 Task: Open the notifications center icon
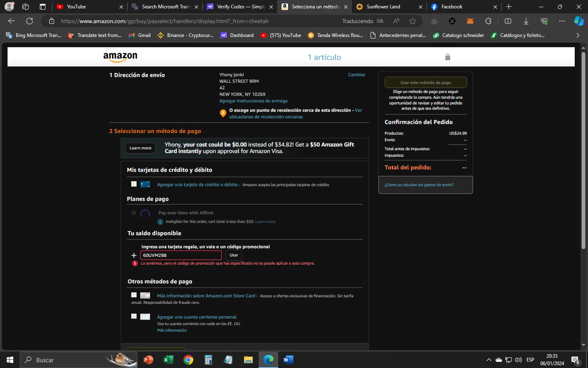(575, 360)
